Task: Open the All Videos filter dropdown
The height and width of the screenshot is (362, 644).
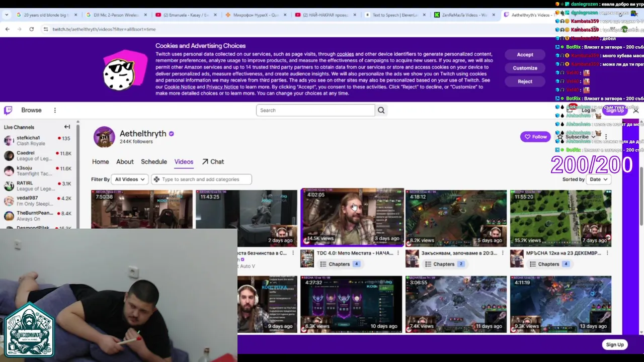Action: coord(130,179)
